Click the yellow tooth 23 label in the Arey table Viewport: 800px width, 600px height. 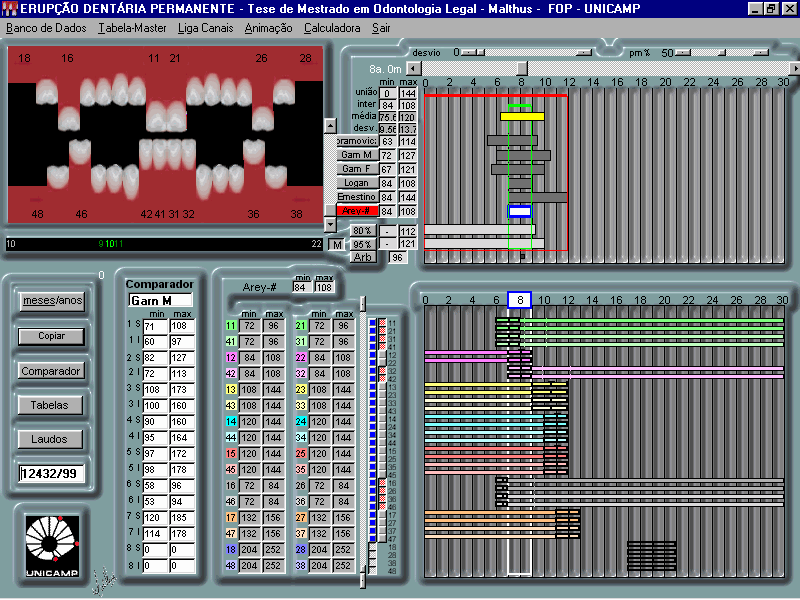point(301,389)
